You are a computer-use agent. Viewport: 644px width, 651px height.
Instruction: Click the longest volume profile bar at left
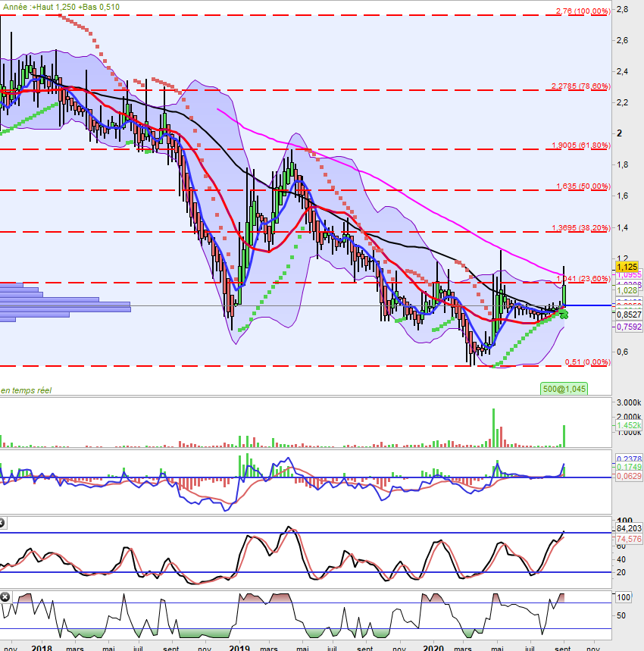[65, 309]
